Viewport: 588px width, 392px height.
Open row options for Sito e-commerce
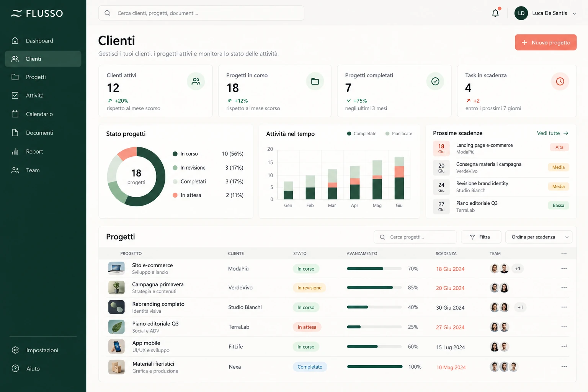[x=564, y=268]
